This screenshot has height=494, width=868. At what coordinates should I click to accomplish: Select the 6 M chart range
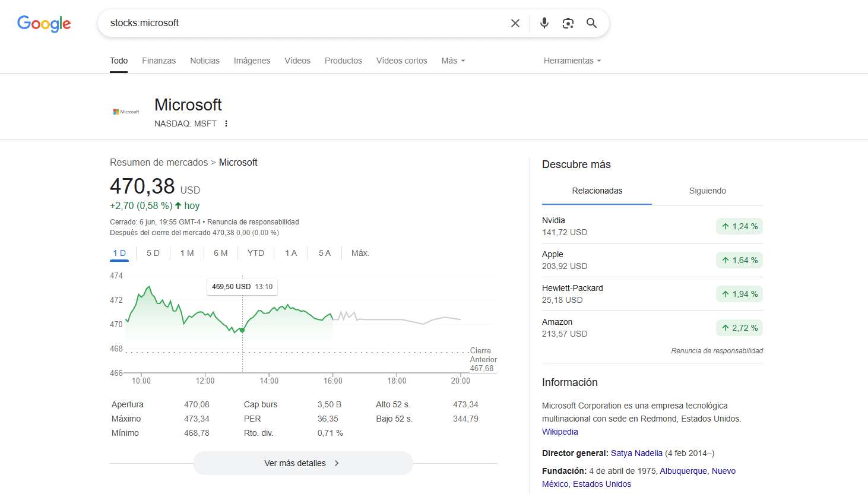(221, 253)
